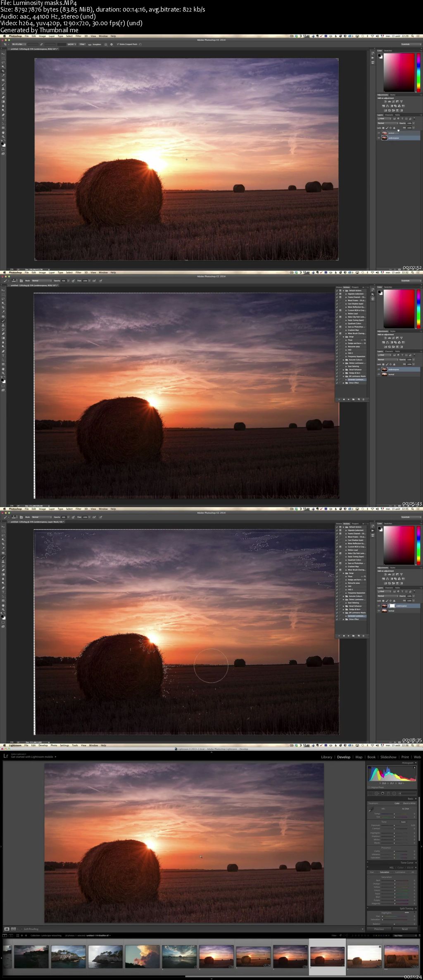423x980 pixels.
Task: Add Black & White adjustment in second Photoshop frame
Action: pyautogui.click(x=391, y=342)
